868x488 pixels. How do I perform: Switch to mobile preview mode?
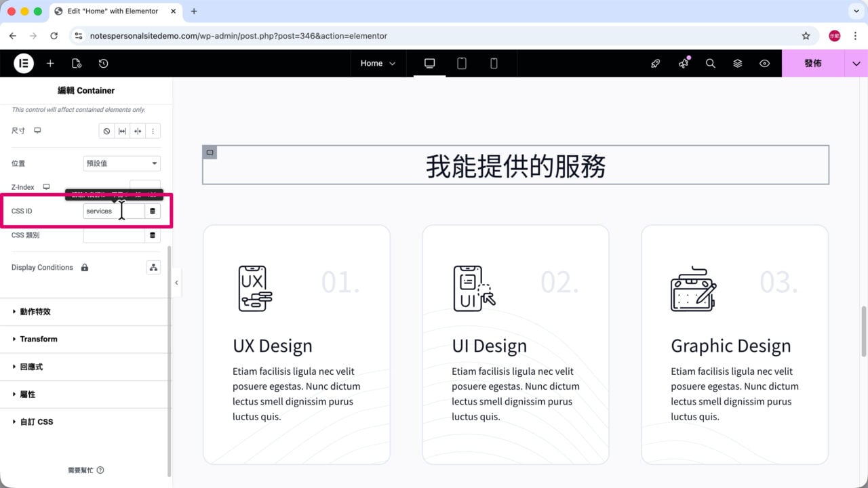(x=494, y=63)
